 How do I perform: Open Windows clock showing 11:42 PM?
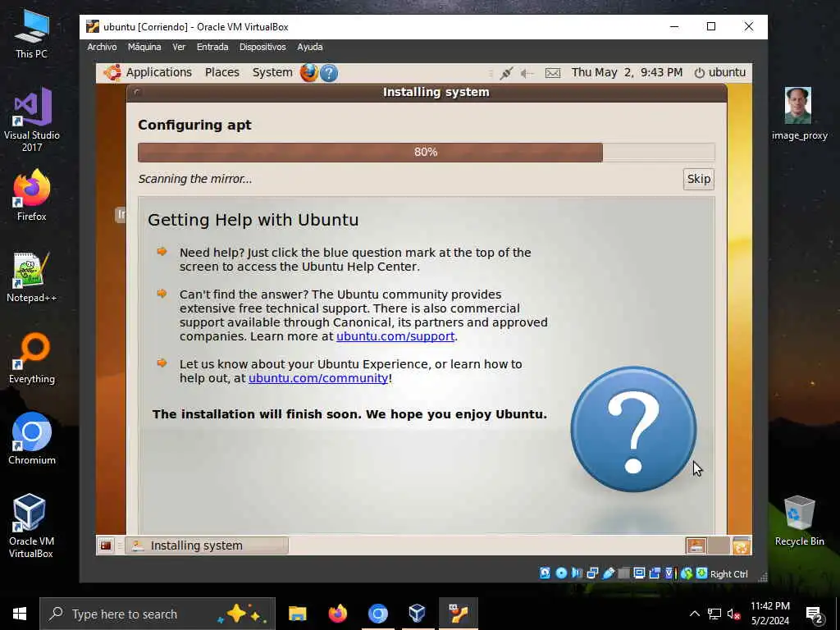[x=769, y=614]
